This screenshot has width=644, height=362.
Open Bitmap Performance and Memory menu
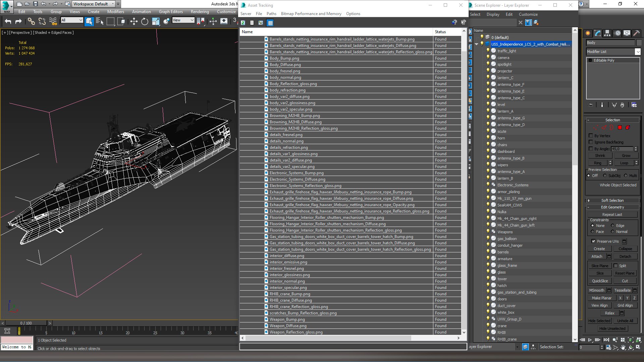pos(311,14)
